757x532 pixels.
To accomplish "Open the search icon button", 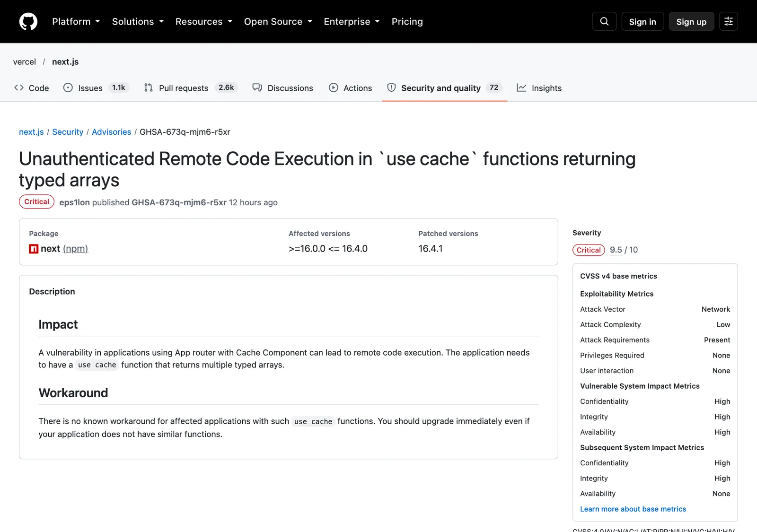I will click(x=604, y=21).
